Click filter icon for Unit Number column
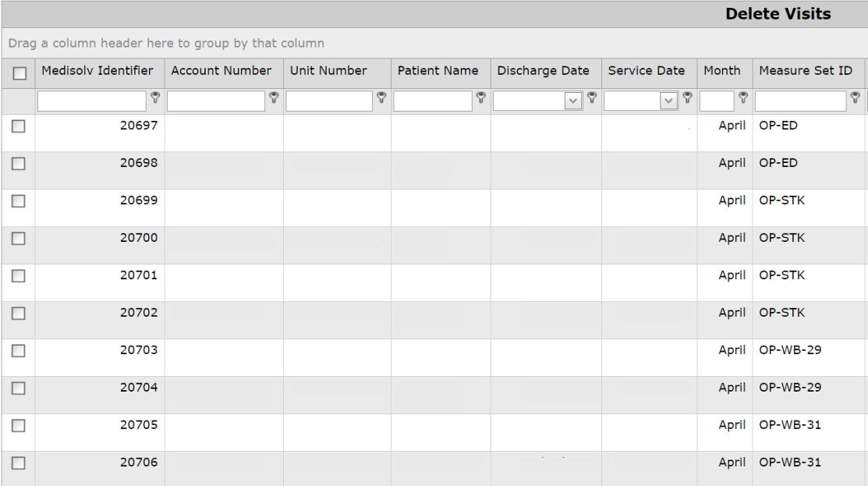This screenshot has height=486, width=868. click(x=382, y=98)
